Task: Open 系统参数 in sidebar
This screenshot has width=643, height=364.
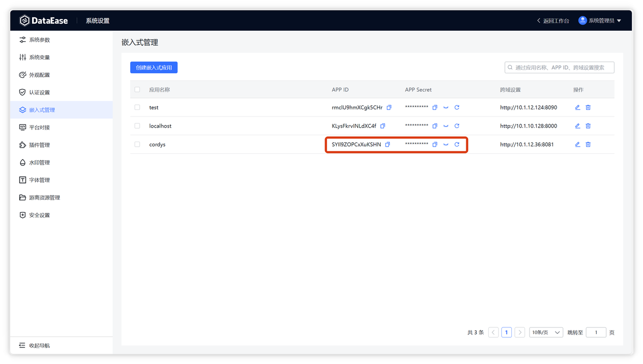Action: [x=61, y=40]
